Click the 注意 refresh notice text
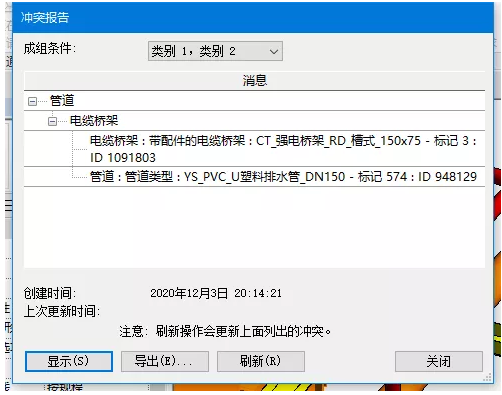Screen dimensions: 502x395 pos(225,331)
